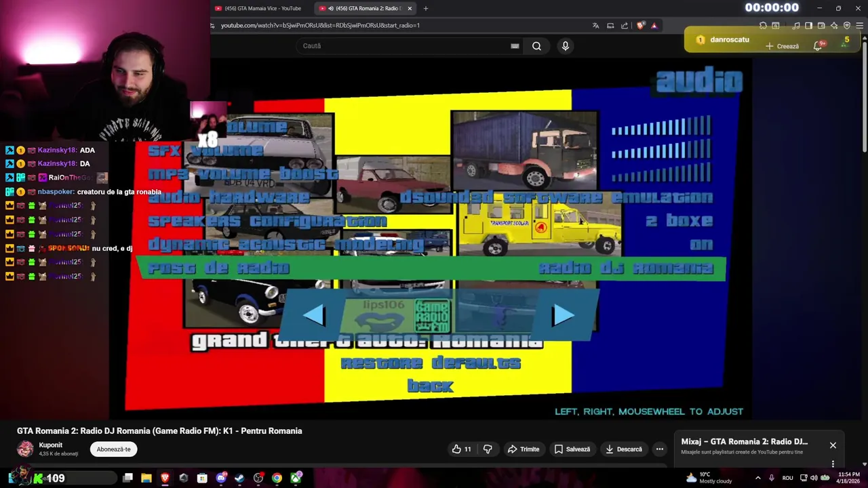Click the Descarcă download button
Image resolution: width=868 pixels, height=488 pixels.
(623, 449)
